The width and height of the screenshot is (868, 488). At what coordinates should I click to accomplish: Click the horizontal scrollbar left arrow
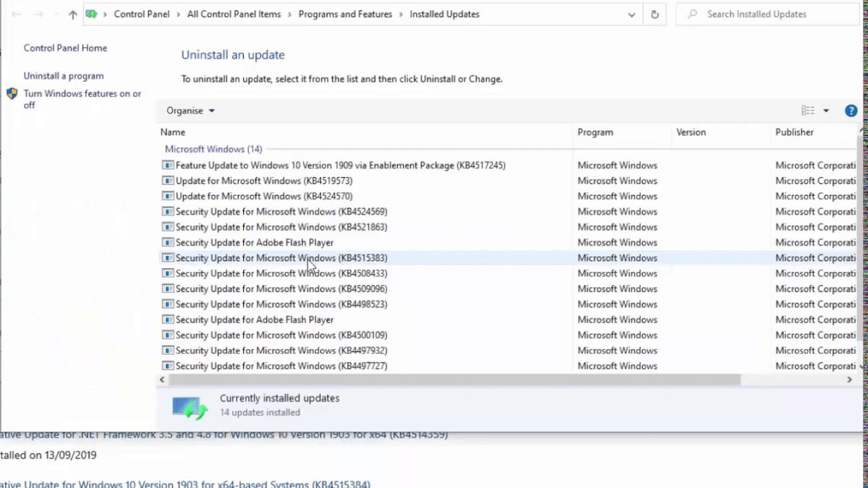click(163, 380)
